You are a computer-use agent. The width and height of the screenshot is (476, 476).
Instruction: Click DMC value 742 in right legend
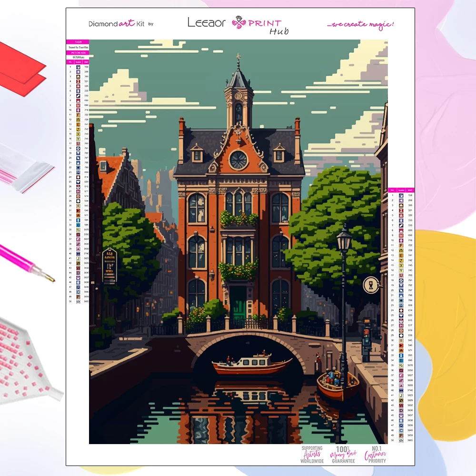pyautogui.click(x=410, y=260)
